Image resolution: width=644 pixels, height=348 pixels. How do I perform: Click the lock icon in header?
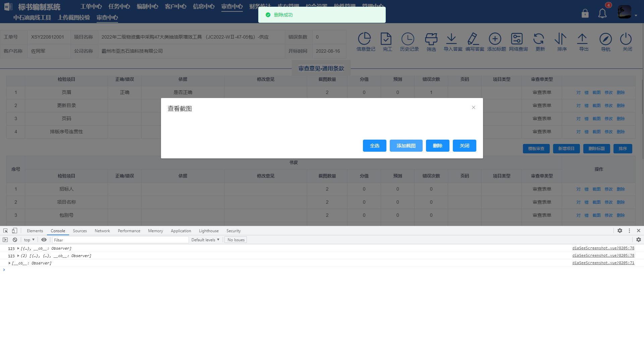coord(585,13)
